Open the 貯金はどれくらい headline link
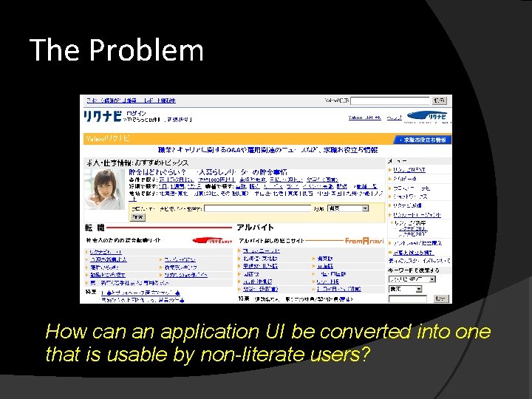The width and height of the screenshot is (532, 399). click(x=208, y=172)
